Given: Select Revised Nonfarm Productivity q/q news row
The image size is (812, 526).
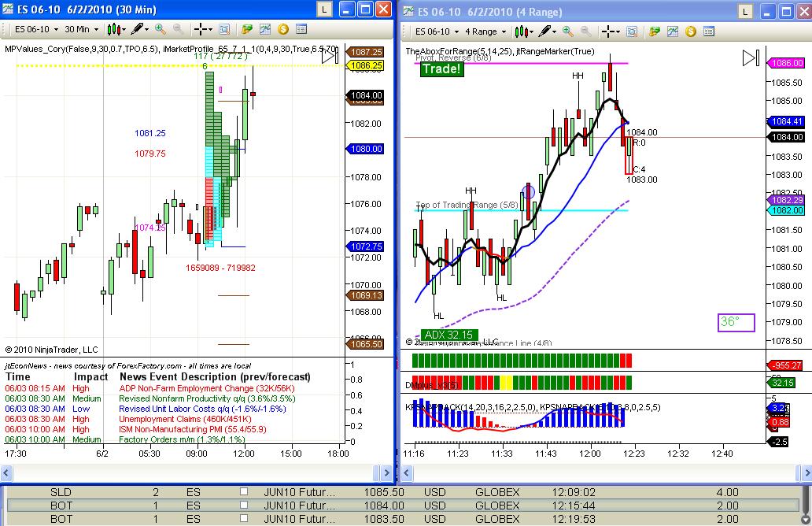Looking at the screenshot, I should click(x=150, y=398).
